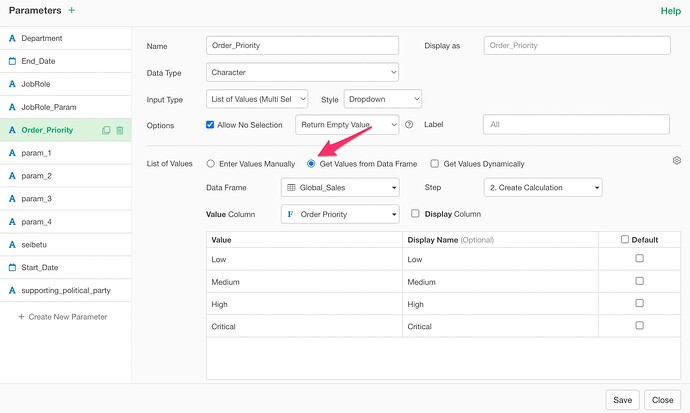Select Get Values from Data Frame radio
690x413 pixels.
[311, 164]
